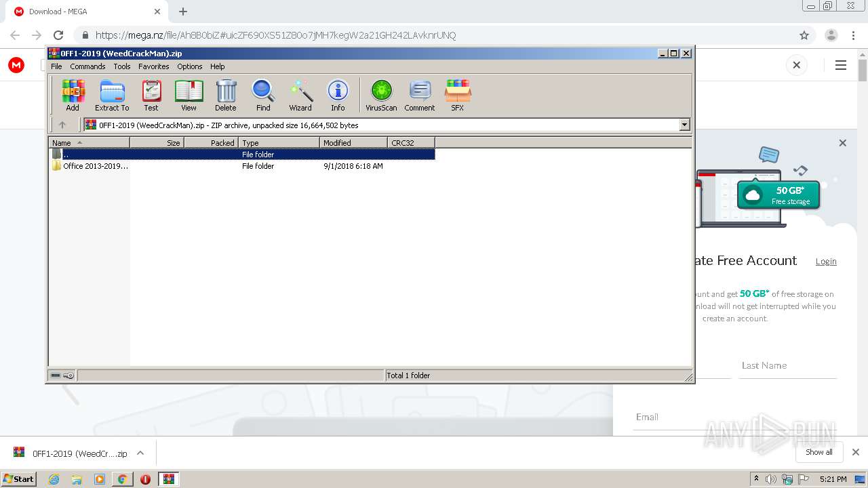Go up one level with arrow button
Viewport: 868px width, 488px height.
pos(62,125)
